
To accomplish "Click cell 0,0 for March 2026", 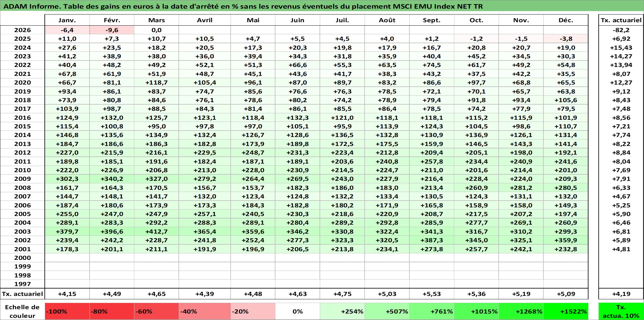I will point(157,30).
